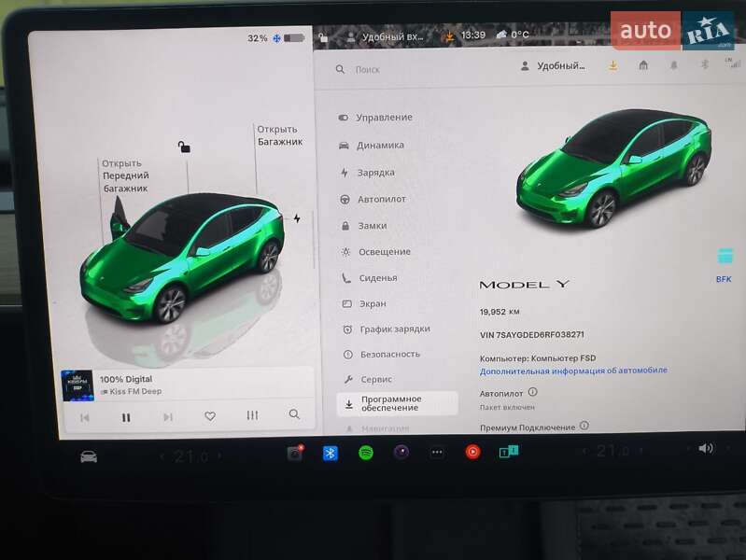Screen dimensions: 746x560
Task: Open the Удобный driver profile in settings header
Action: tap(553, 66)
